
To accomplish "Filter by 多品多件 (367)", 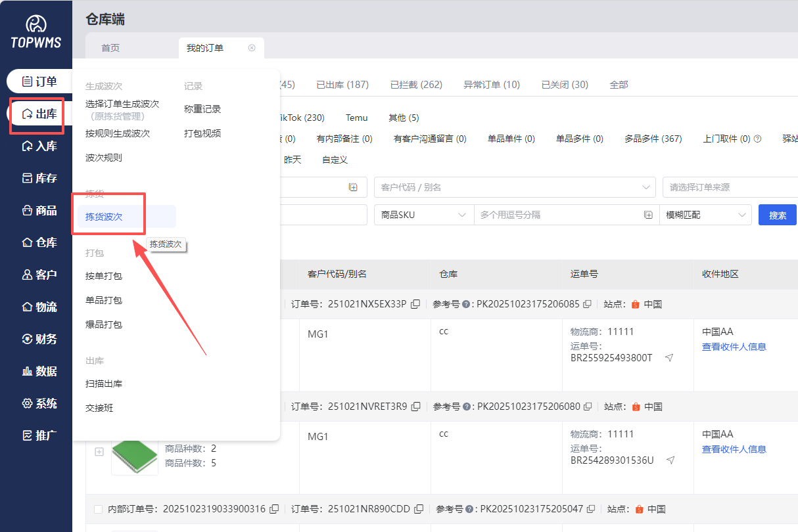I will click(x=653, y=139).
